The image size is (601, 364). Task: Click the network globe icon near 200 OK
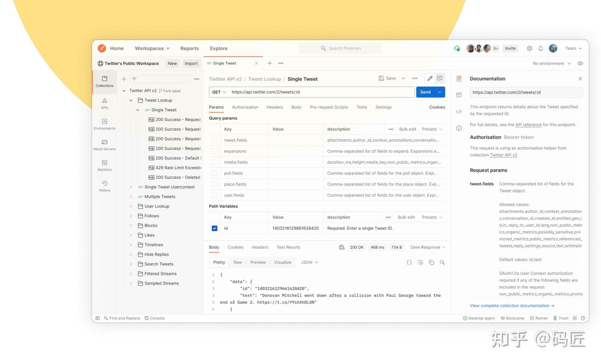[x=342, y=247]
